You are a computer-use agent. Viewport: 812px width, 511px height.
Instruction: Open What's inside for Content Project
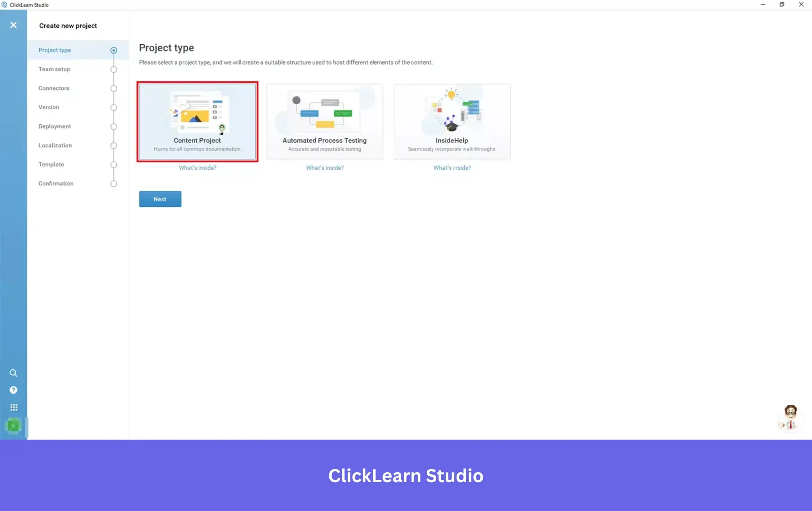[198, 167]
